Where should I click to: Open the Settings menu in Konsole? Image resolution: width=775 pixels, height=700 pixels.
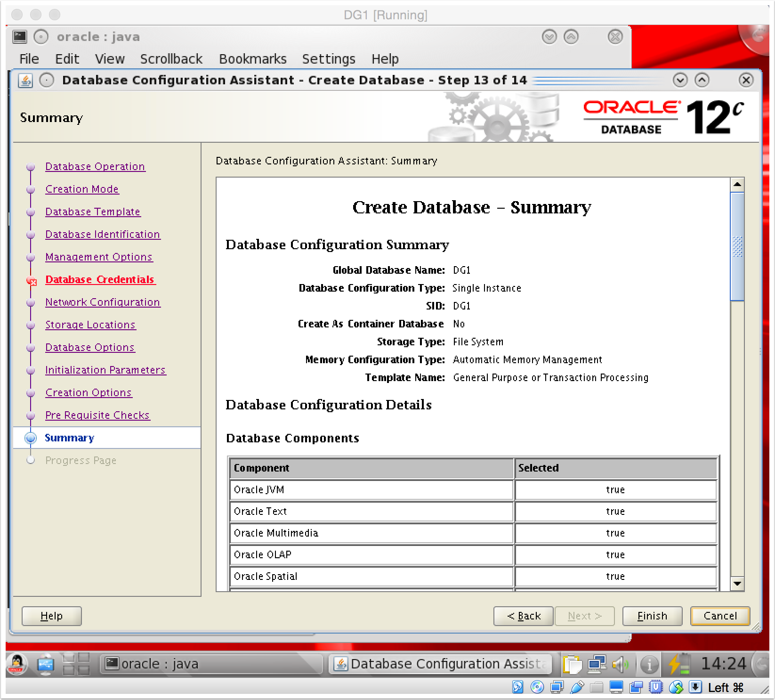329,59
